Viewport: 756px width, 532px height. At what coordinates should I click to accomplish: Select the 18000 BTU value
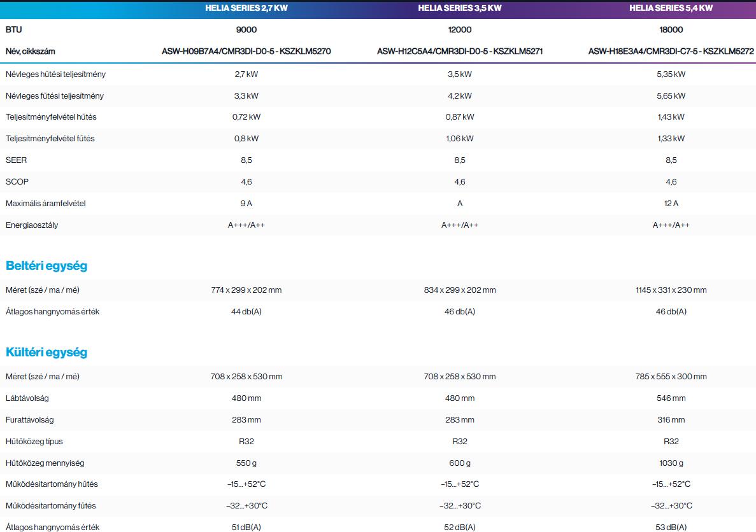[671, 30]
